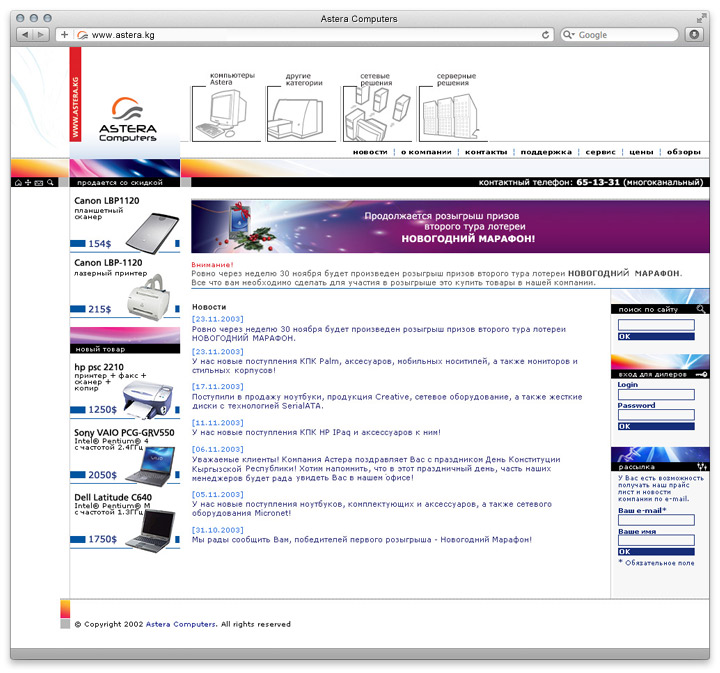
Task: Open the Новогодний марафон lottery banner
Action: 450,226
